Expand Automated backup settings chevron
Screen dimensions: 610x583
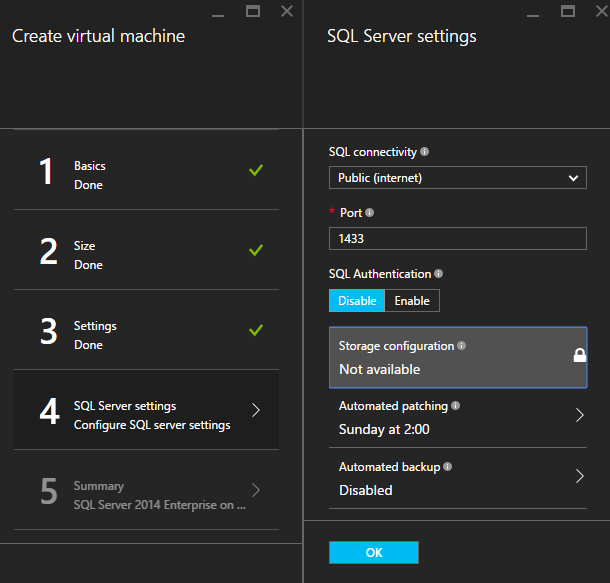(579, 475)
